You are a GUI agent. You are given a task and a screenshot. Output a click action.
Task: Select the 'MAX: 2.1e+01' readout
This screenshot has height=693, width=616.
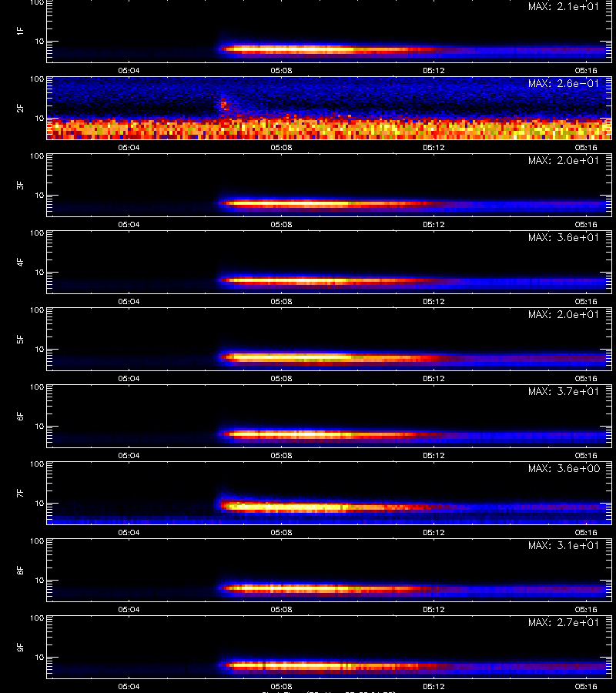[x=564, y=6]
